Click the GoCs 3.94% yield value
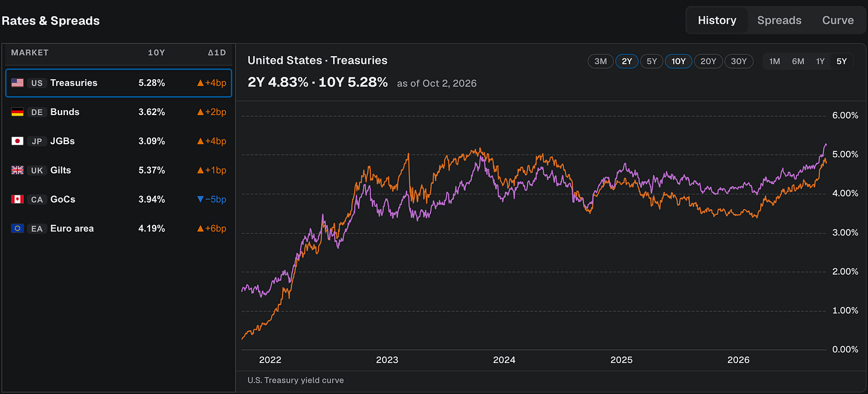The image size is (868, 394). click(x=151, y=200)
